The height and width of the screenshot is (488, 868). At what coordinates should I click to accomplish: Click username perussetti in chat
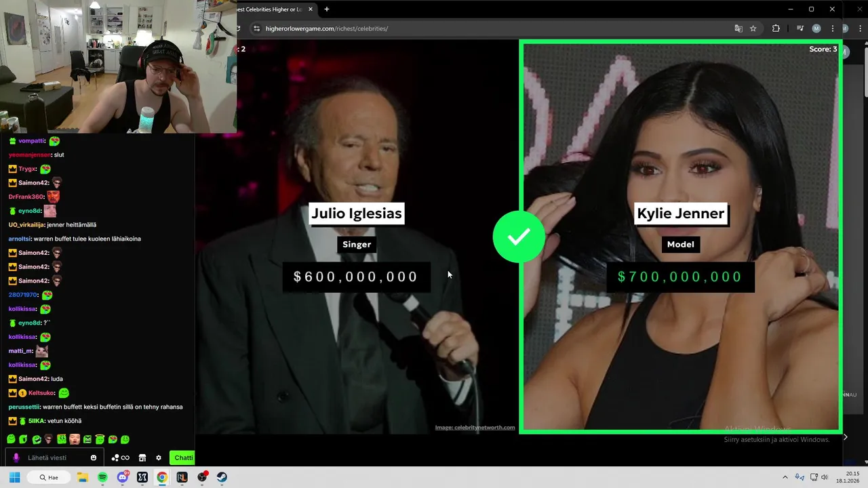tap(24, 407)
